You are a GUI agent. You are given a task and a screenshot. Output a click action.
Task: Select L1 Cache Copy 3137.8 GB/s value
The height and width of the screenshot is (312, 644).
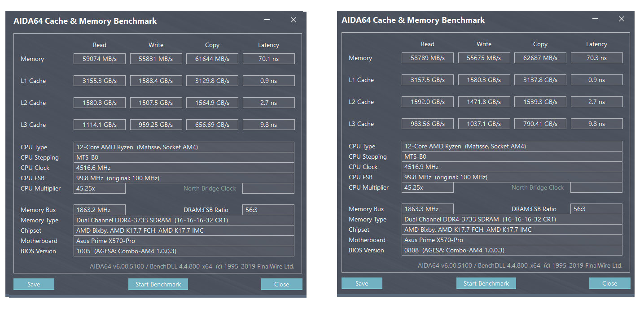click(540, 80)
